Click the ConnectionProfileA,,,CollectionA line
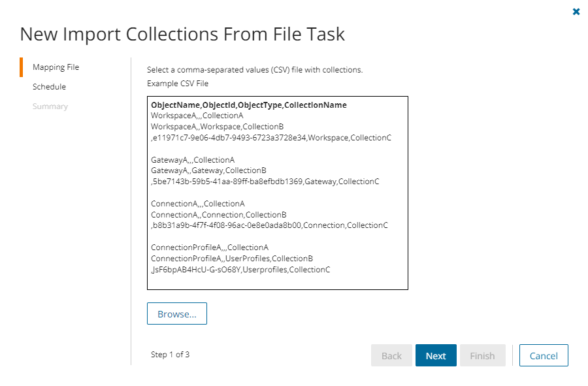This screenshot has height=386, width=588. point(210,248)
